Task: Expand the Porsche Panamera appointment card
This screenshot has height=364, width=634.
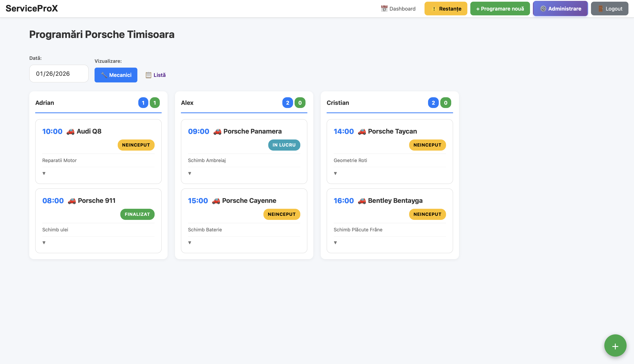Action: (190, 173)
